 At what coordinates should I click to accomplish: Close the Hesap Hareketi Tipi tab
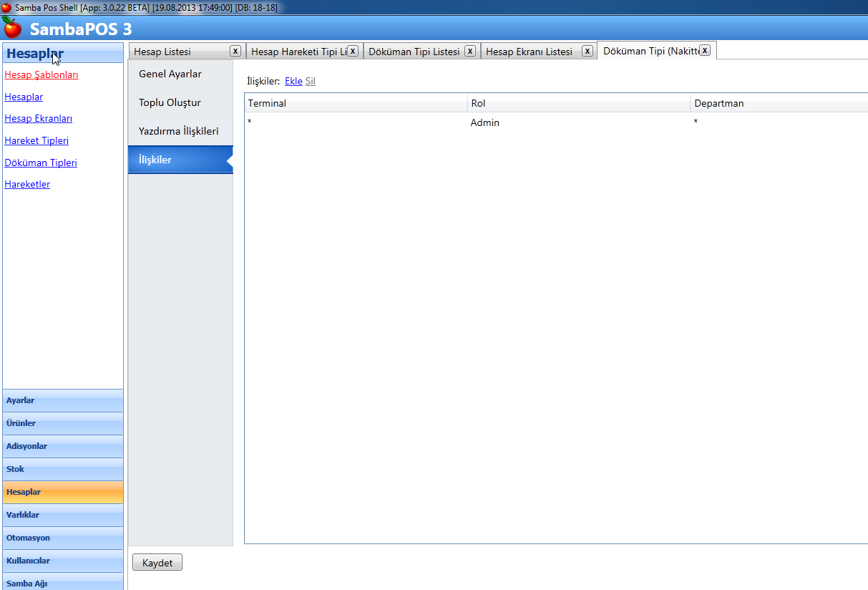[353, 51]
